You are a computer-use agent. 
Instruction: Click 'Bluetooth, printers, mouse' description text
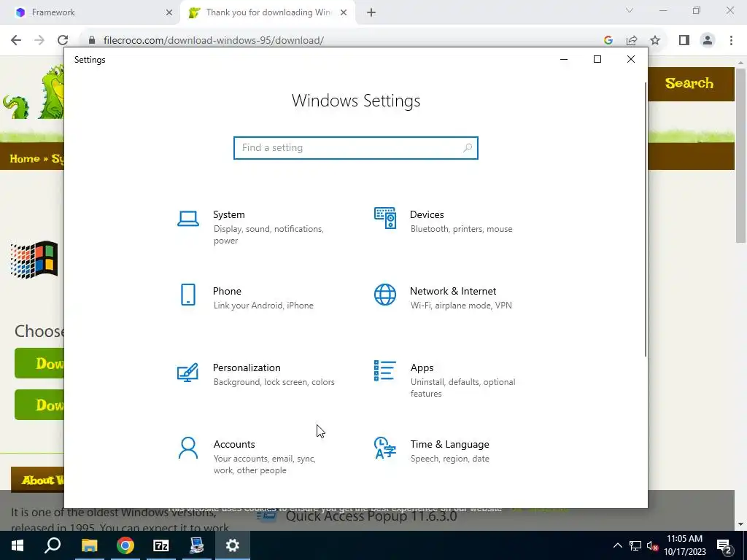[462, 229]
